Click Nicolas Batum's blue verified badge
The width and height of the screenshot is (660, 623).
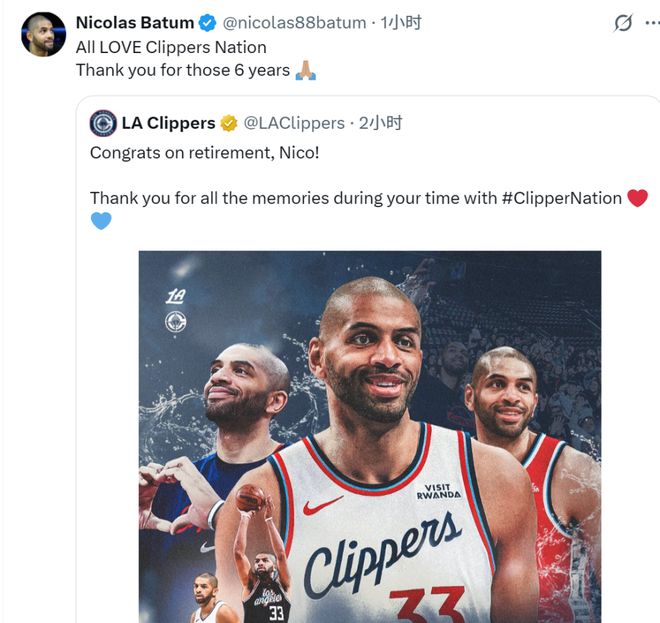[x=207, y=22]
